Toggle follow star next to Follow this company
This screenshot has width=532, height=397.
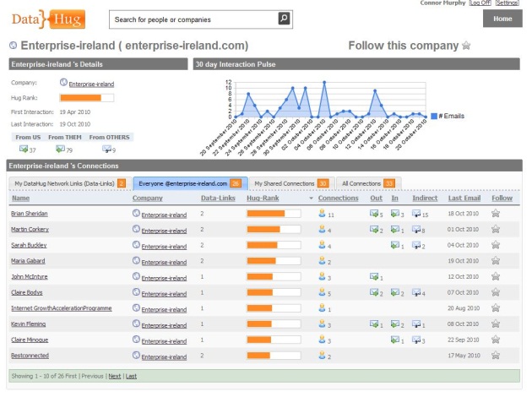tap(465, 46)
